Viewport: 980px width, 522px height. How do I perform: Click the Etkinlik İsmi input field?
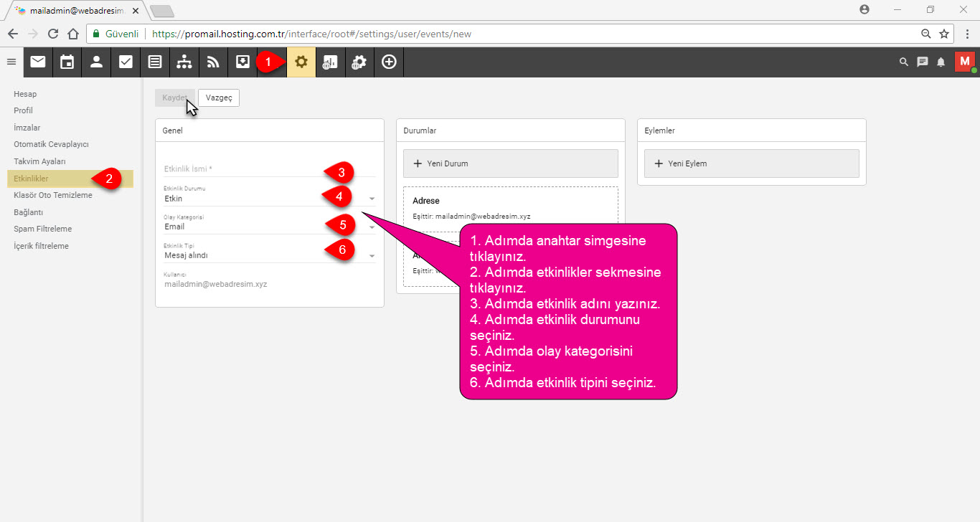pyautogui.click(x=270, y=169)
